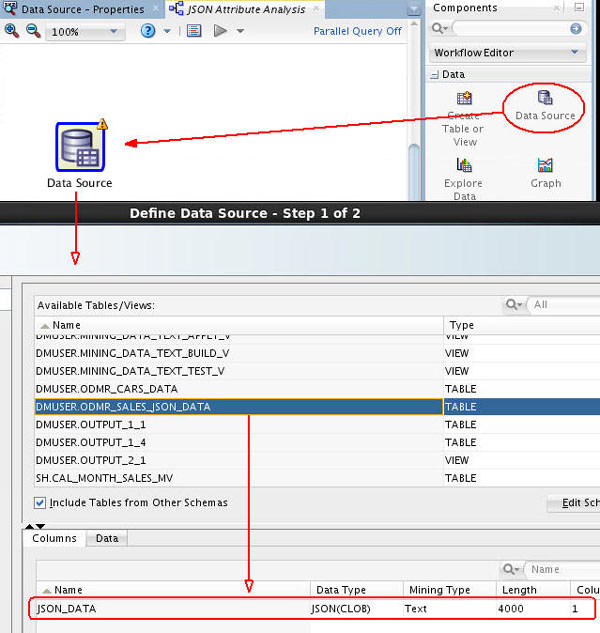Sort columns by Mining Type header
600x633 pixels.
450,590
